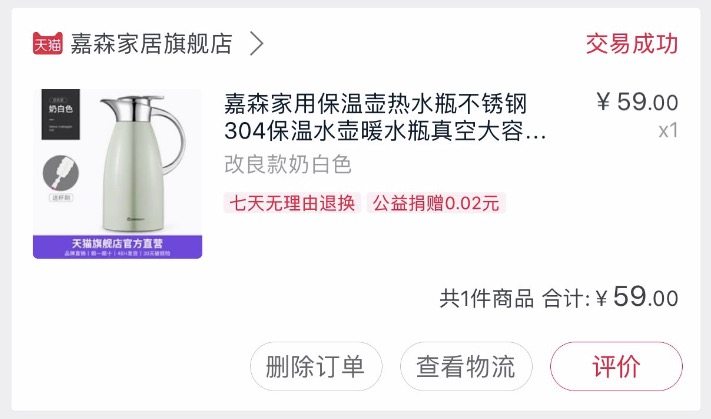
Task: Select the 改良款奶白色 variant text
Action: (x=288, y=164)
